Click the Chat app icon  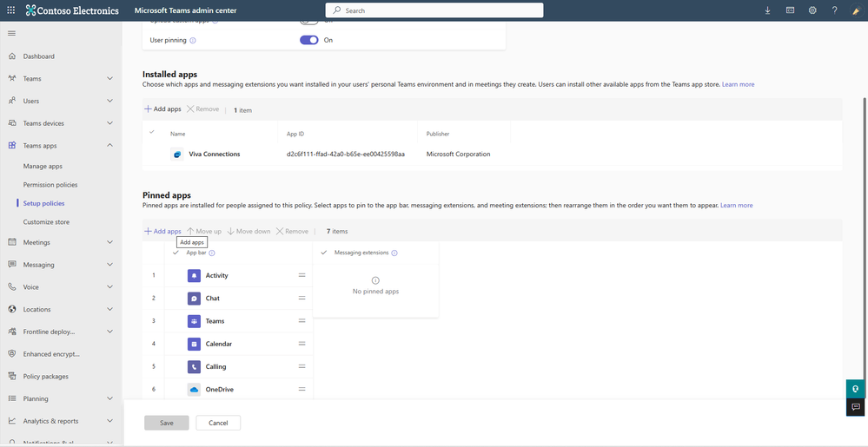click(194, 299)
